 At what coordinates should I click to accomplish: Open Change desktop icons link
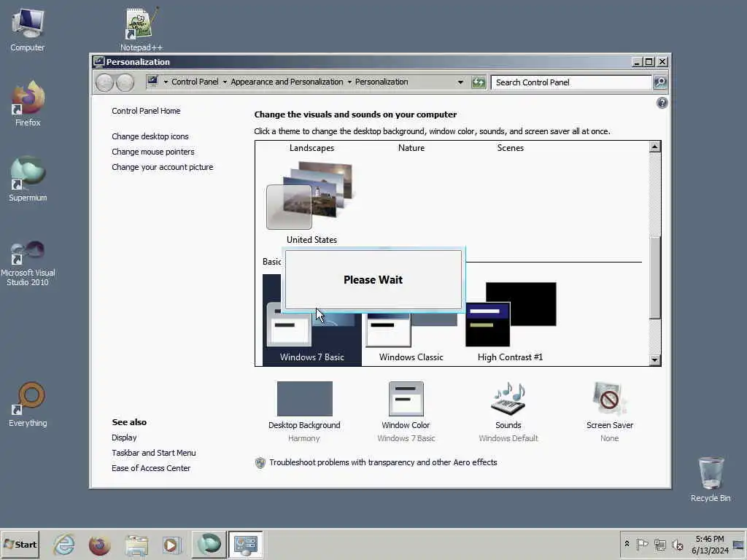(150, 136)
